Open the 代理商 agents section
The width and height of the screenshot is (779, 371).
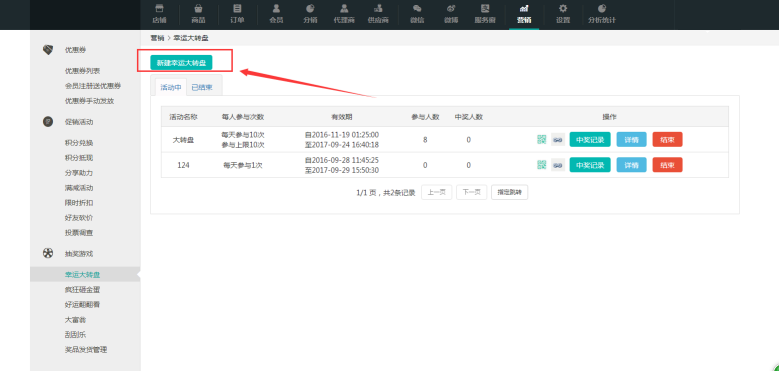coord(344,13)
